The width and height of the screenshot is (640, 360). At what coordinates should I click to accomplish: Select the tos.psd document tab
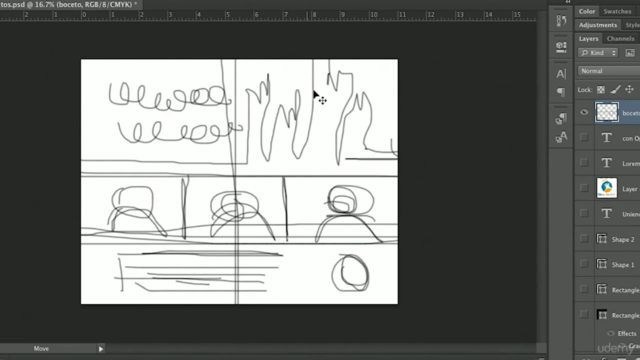click(x=69, y=4)
